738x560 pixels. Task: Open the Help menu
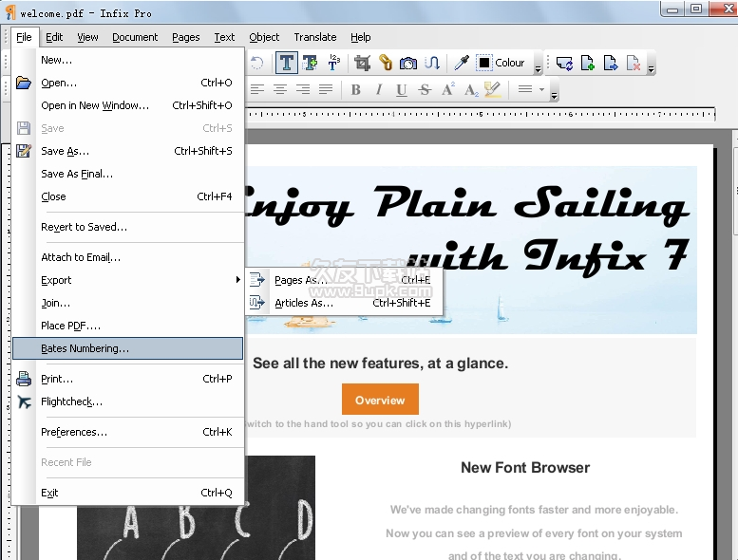[x=361, y=37]
